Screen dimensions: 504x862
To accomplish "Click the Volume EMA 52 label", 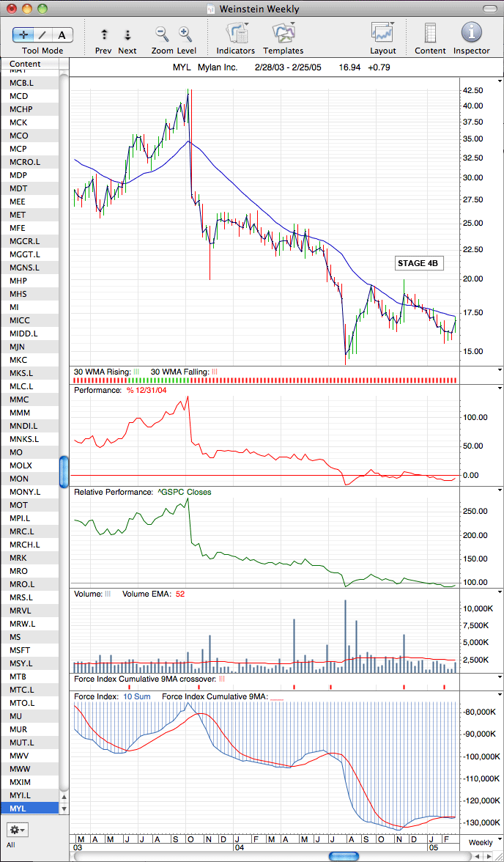I will coord(153,594).
